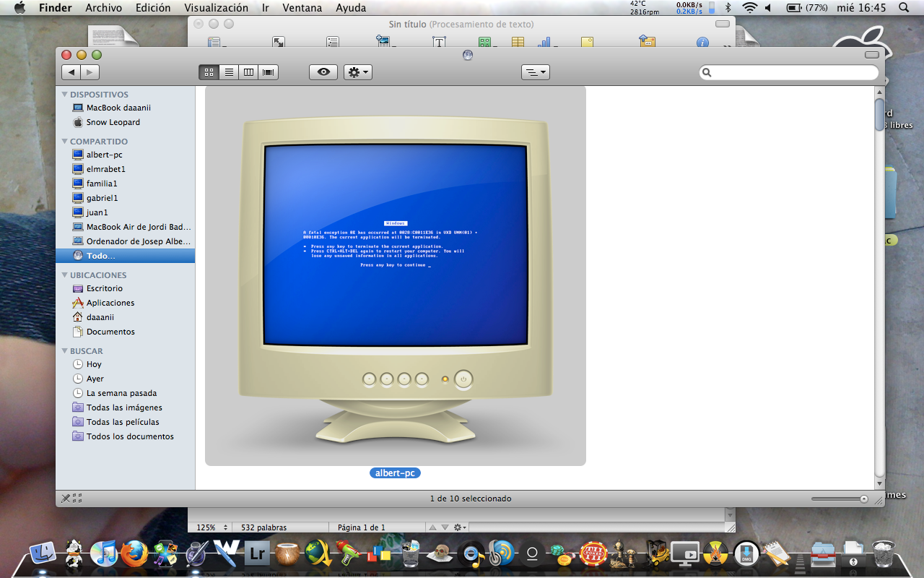Open the Ventana menu
Image resolution: width=924 pixels, height=578 pixels.
coord(302,8)
